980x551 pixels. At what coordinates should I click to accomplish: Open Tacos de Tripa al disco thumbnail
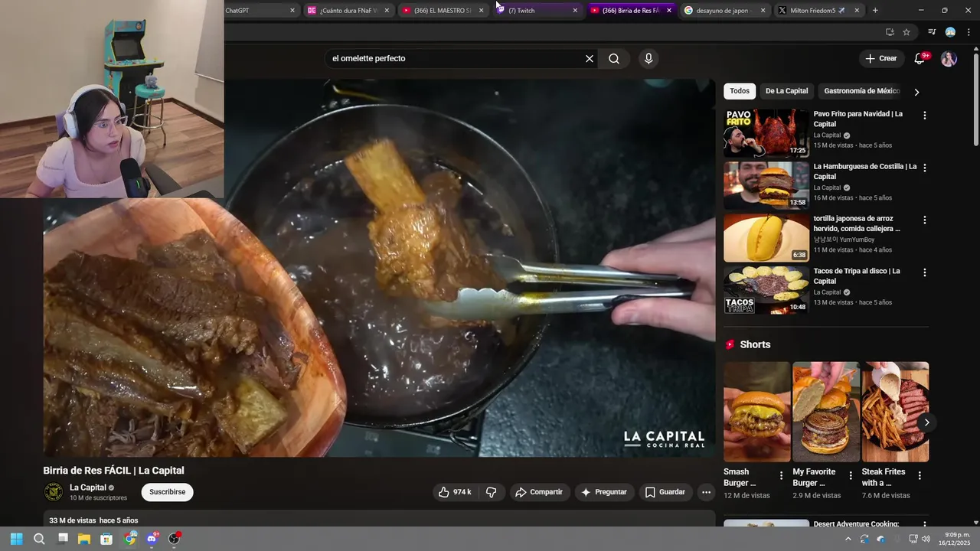[x=766, y=290]
